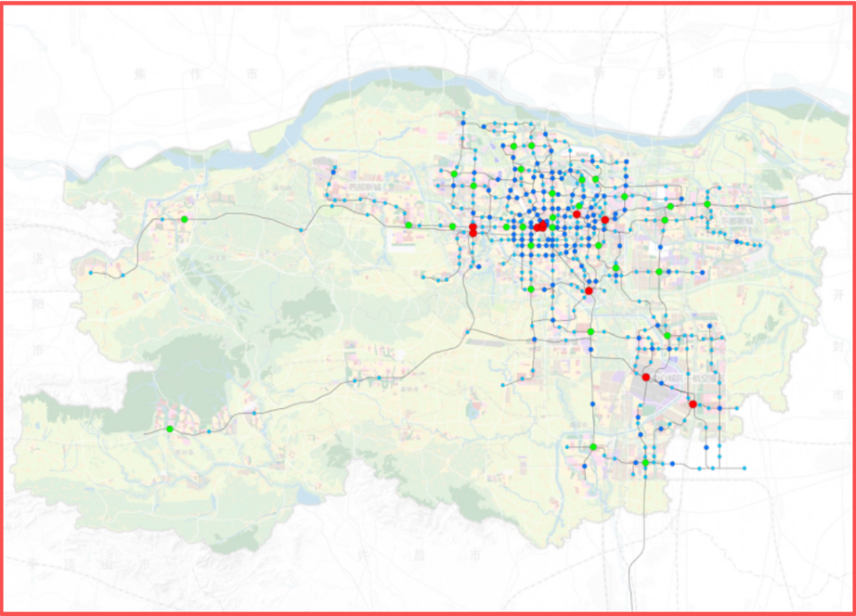Viewport: 856px width, 616px height.
Task: Select the red node southeast of the grey airport zone
Action: pyautogui.click(x=693, y=405)
